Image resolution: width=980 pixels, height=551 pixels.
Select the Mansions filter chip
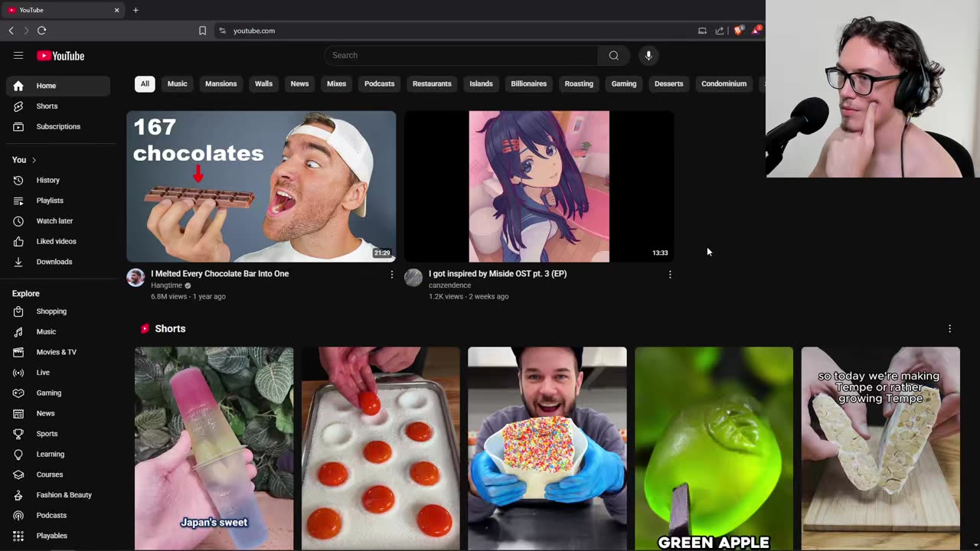point(220,83)
